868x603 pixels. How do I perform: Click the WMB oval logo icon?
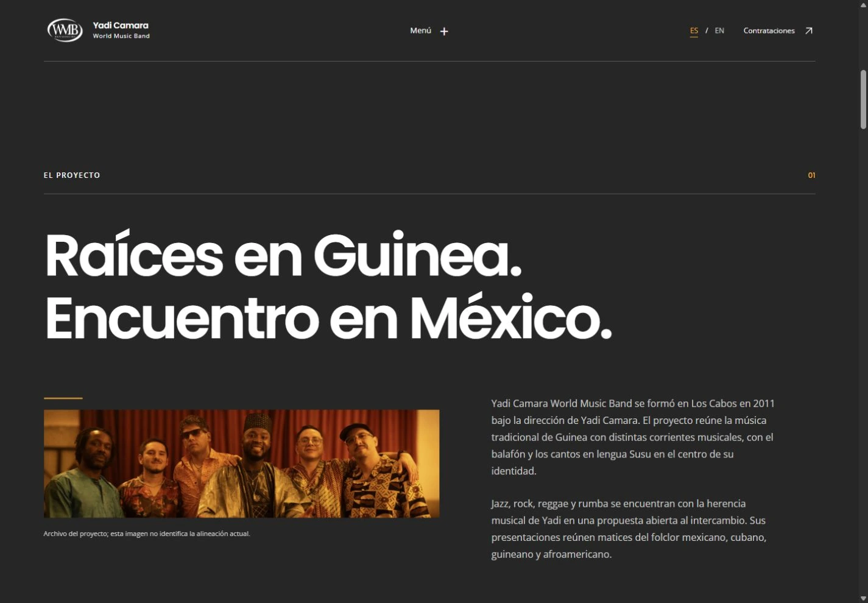coord(65,30)
